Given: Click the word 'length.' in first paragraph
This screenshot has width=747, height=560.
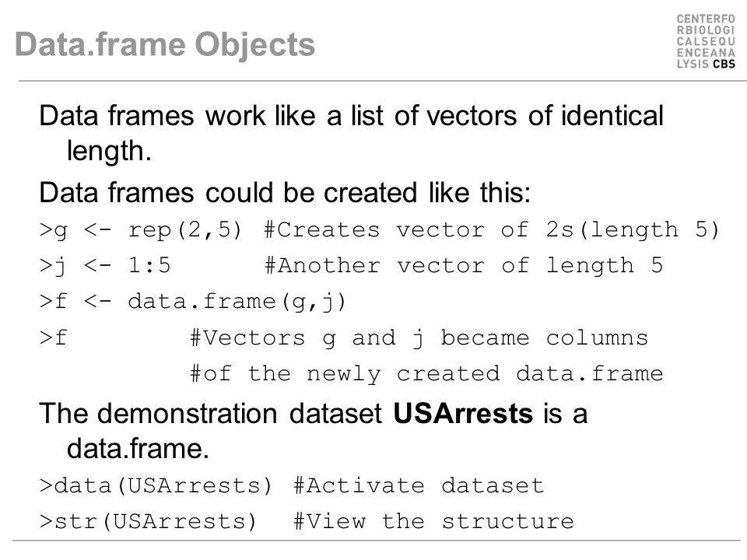Looking at the screenshot, I should [109, 152].
